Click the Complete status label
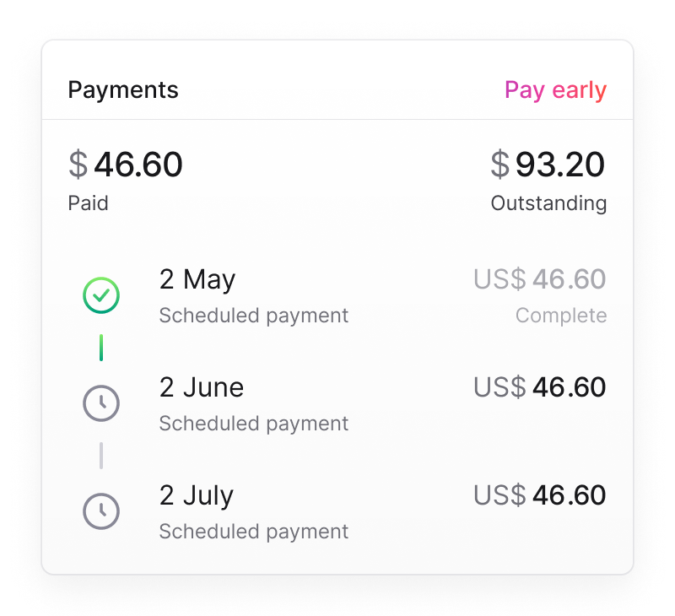 point(561,316)
